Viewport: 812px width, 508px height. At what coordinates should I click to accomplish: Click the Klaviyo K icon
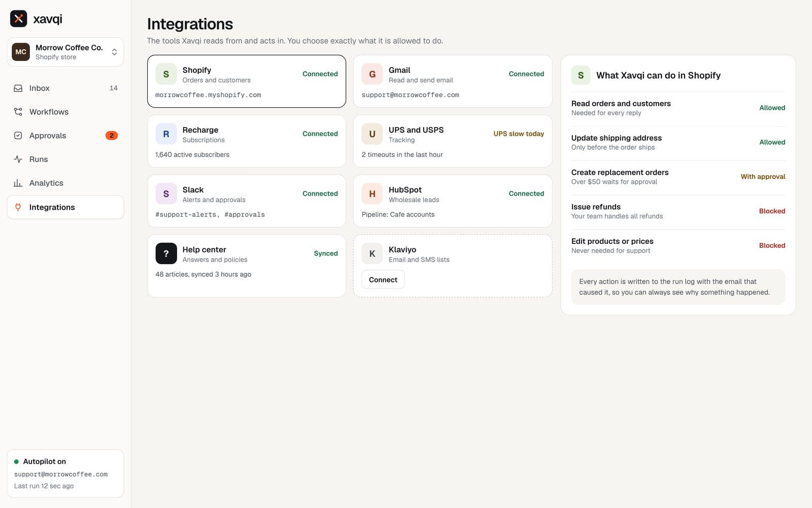(372, 253)
